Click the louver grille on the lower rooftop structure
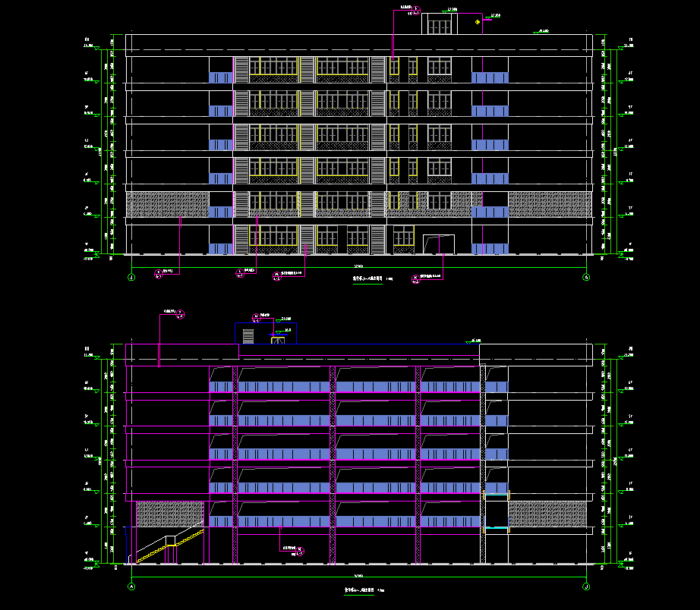The height and width of the screenshot is (610, 700). pyautogui.click(x=248, y=335)
